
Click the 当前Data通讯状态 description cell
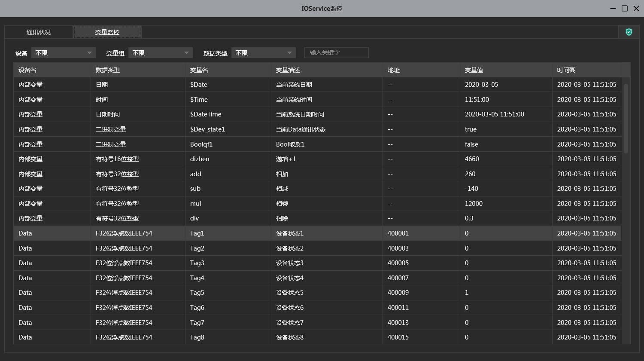327,129
